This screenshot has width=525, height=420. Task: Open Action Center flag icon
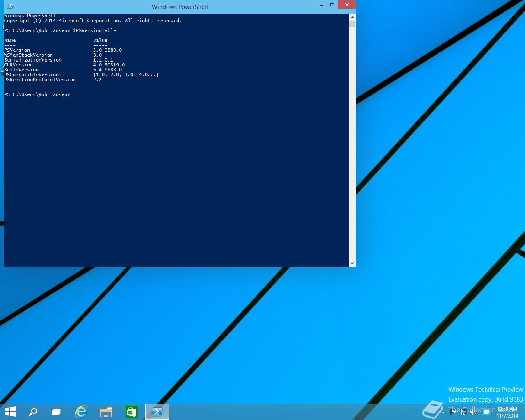[x=453, y=412]
